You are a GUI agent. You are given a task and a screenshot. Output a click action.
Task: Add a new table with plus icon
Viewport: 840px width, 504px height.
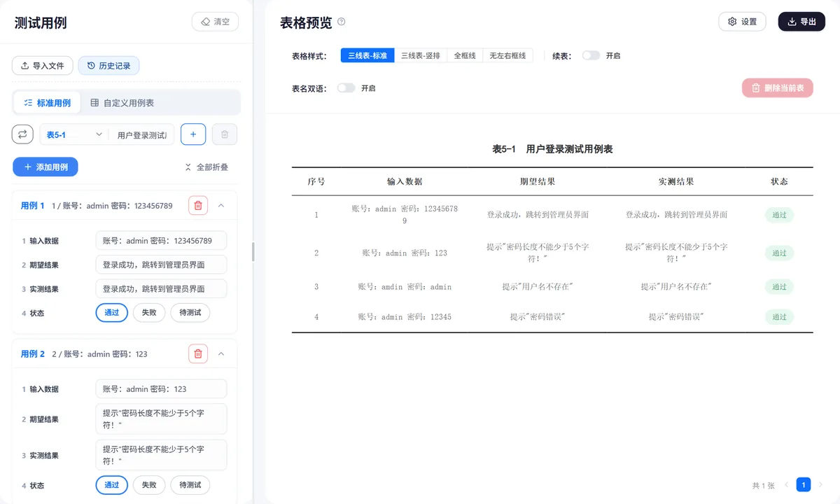tap(193, 134)
